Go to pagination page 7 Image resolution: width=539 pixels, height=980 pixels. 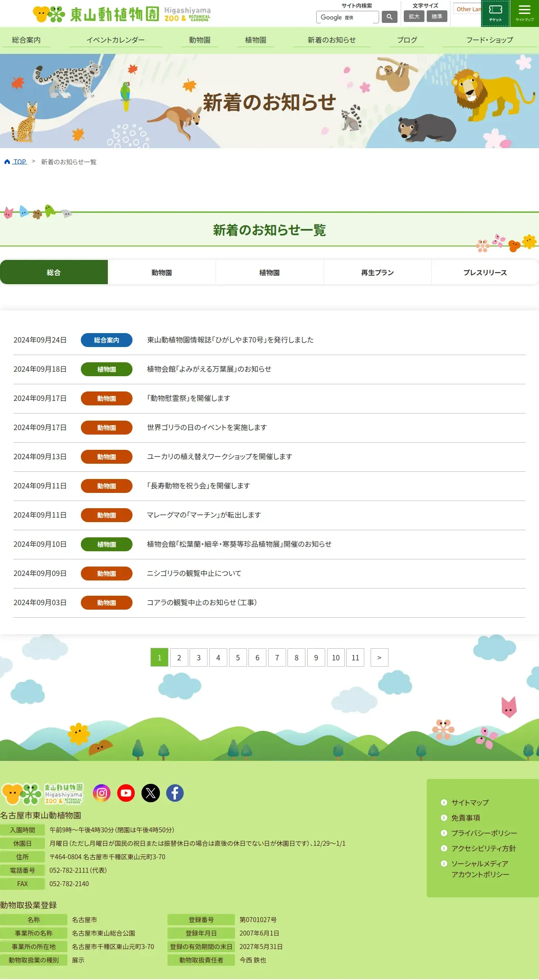tap(277, 657)
